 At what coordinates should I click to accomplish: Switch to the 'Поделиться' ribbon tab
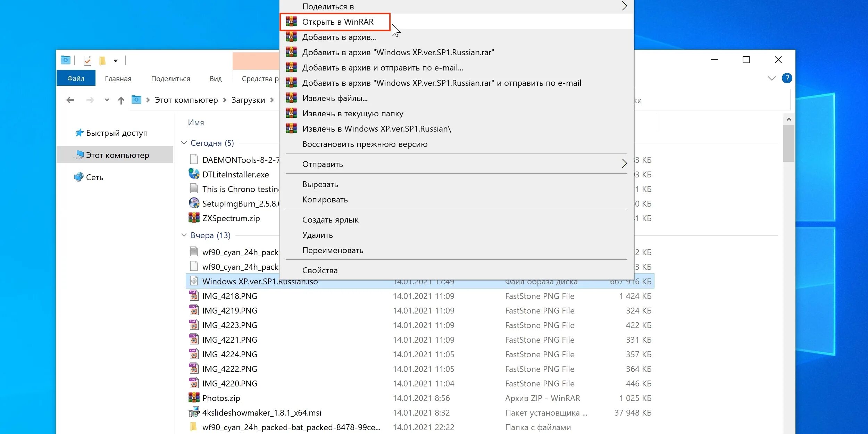(x=170, y=79)
